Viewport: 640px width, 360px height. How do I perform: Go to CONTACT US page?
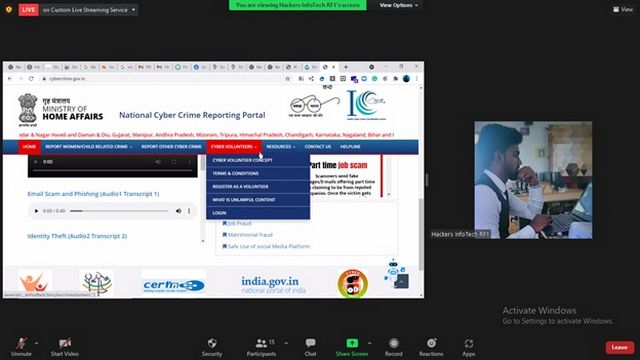coord(318,147)
